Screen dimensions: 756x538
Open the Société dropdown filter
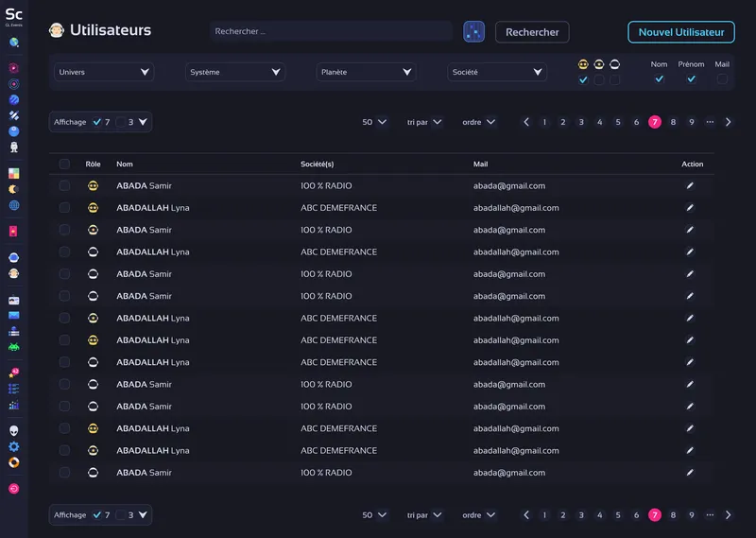coord(497,72)
